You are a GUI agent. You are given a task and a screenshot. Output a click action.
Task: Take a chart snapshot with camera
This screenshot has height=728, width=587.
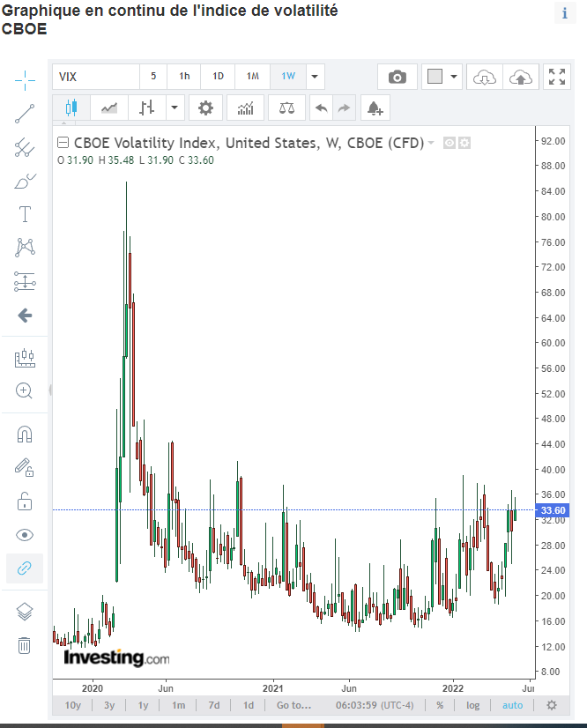click(398, 77)
